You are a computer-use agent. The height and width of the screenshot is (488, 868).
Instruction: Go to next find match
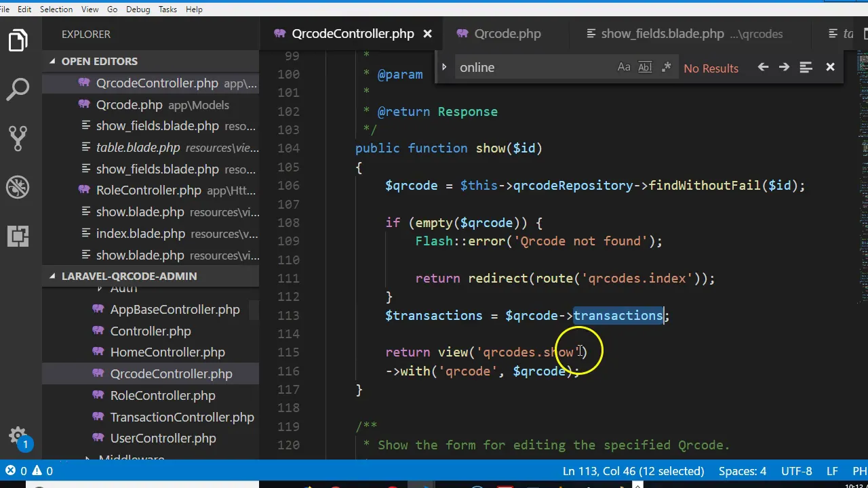[x=784, y=67]
